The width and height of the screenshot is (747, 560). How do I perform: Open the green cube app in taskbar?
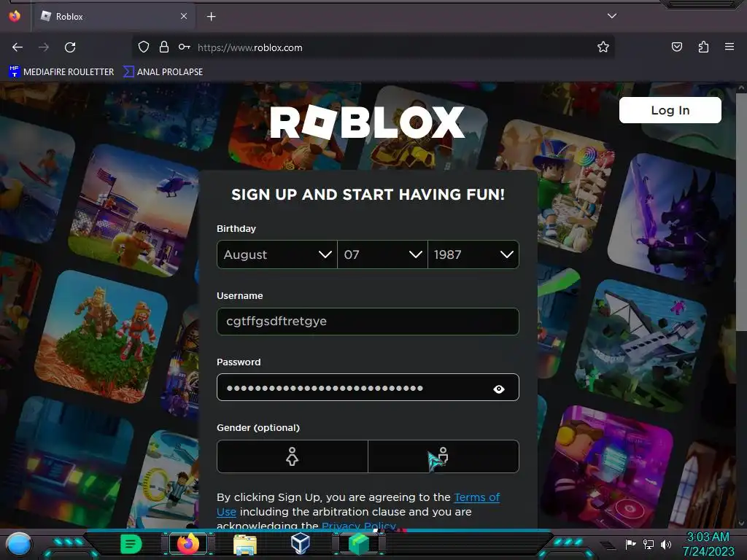tap(359, 544)
